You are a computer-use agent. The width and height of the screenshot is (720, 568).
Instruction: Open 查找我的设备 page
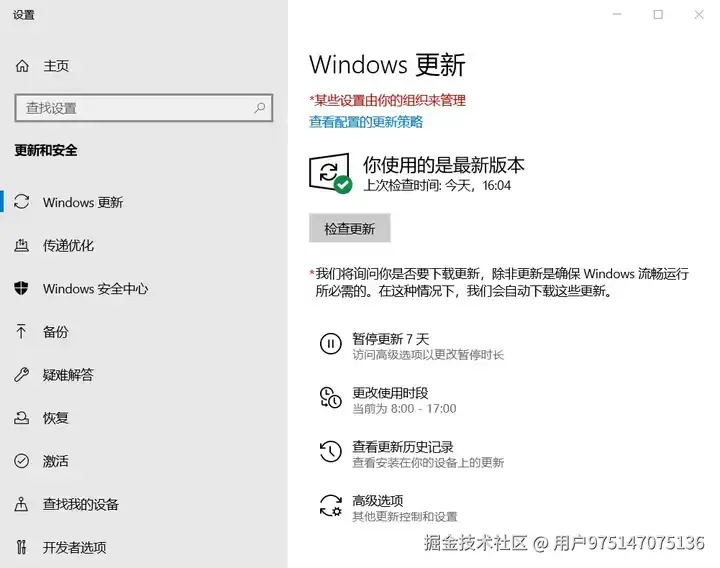pyautogui.click(x=81, y=504)
